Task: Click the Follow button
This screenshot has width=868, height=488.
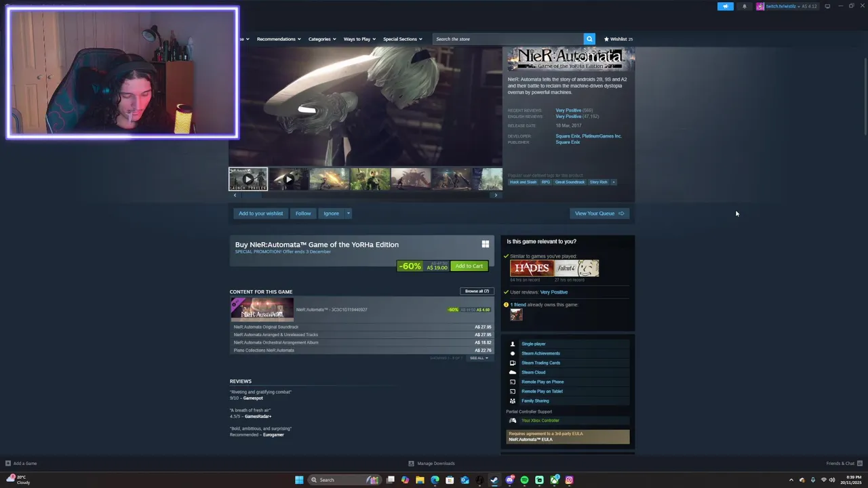Action: [303, 213]
